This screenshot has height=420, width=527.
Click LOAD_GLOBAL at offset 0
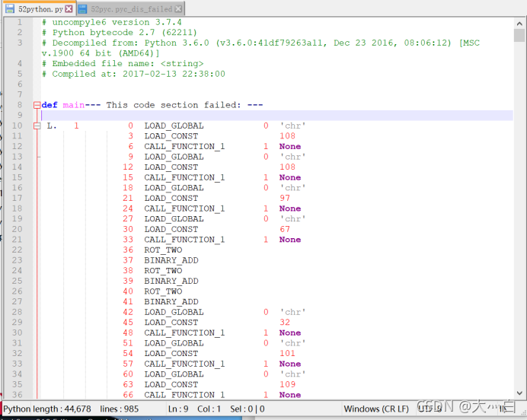click(174, 126)
